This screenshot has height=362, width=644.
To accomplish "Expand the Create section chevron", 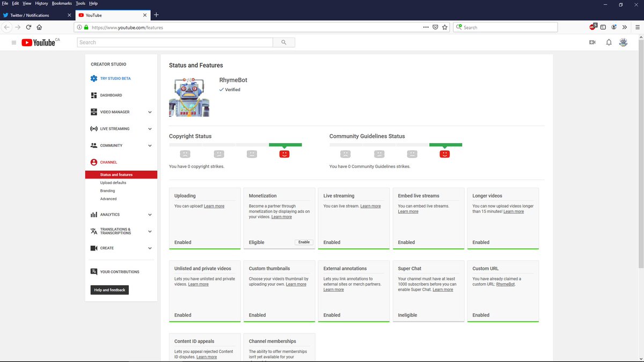I will pos(150,248).
